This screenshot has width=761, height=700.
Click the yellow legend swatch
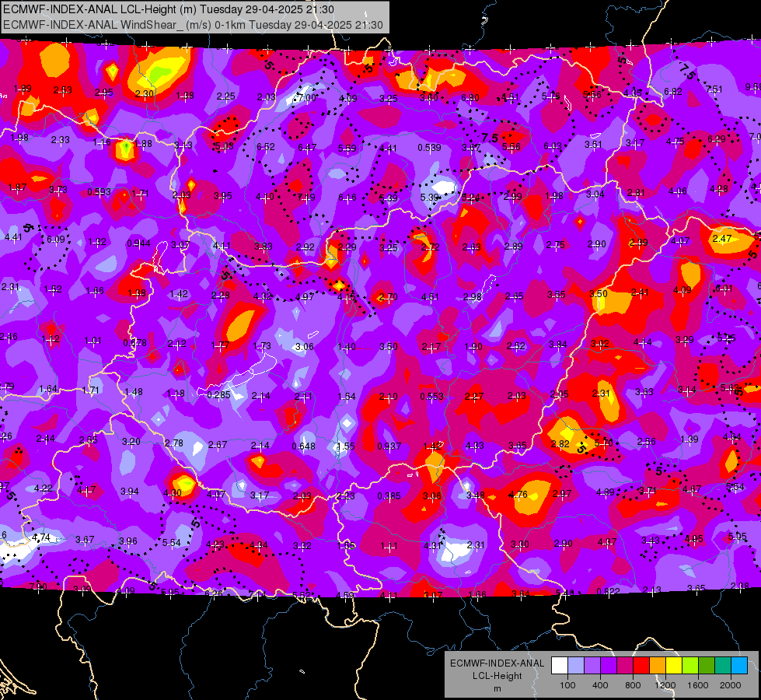(x=674, y=666)
